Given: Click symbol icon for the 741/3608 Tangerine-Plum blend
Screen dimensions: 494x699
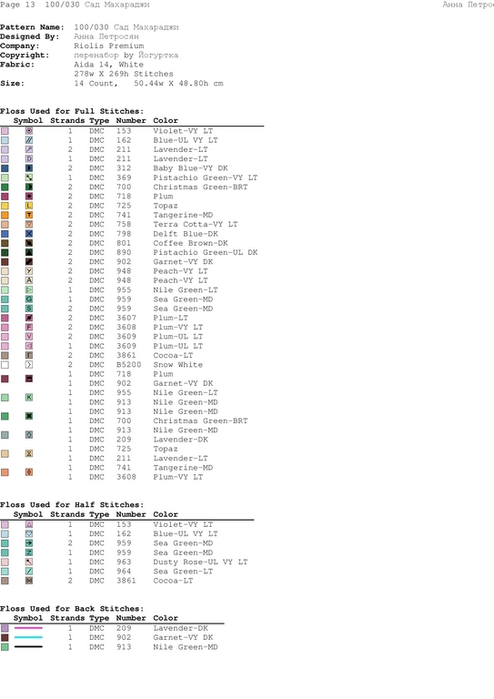Looking at the screenshot, I should (29, 472).
